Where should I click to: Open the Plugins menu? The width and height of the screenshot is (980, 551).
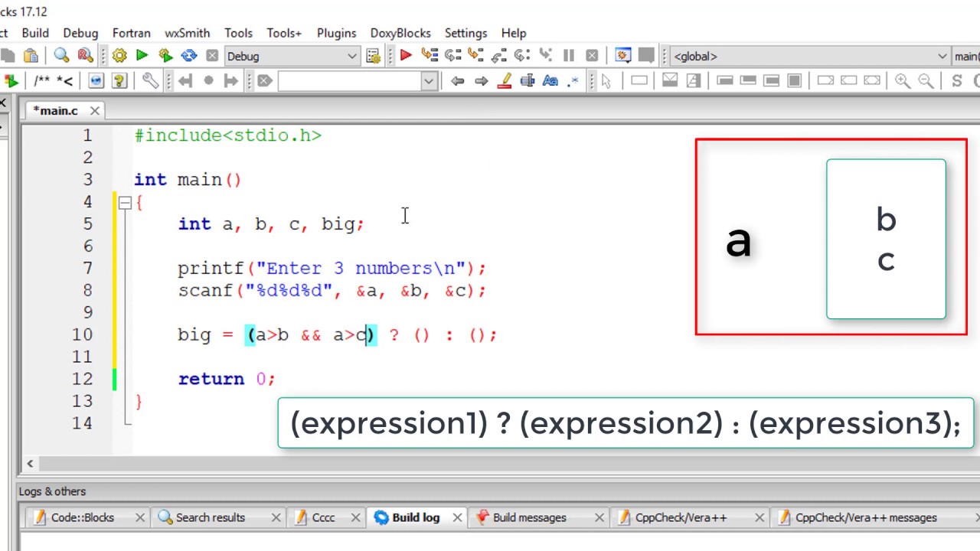[336, 33]
